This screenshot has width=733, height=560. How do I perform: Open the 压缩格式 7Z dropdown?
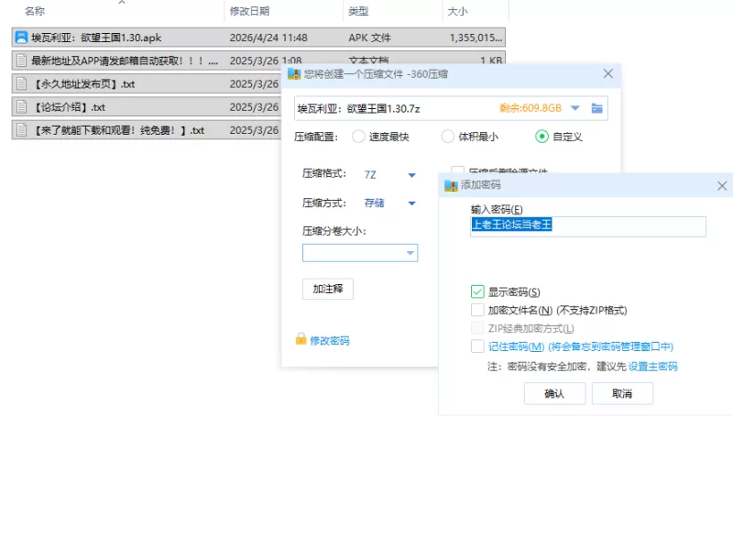tap(411, 175)
